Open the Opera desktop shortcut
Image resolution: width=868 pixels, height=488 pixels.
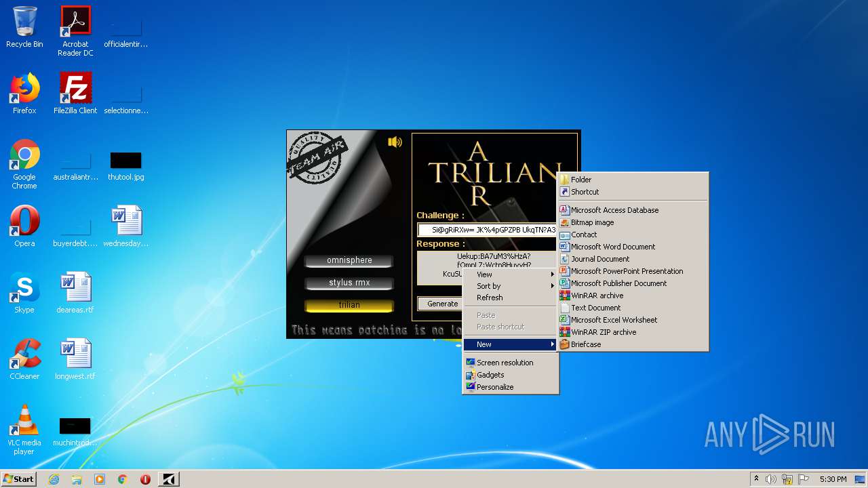[24, 226]
